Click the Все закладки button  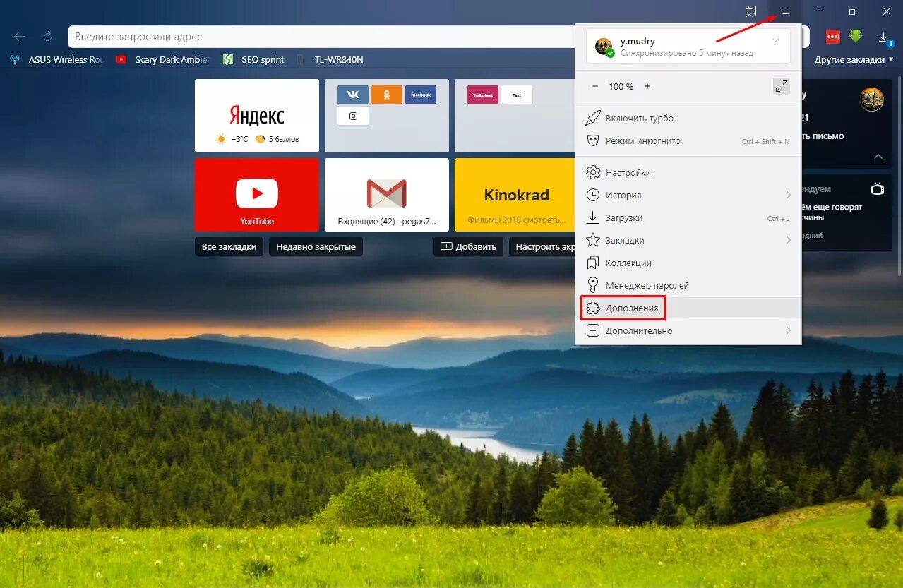click(x=229, y=246)
